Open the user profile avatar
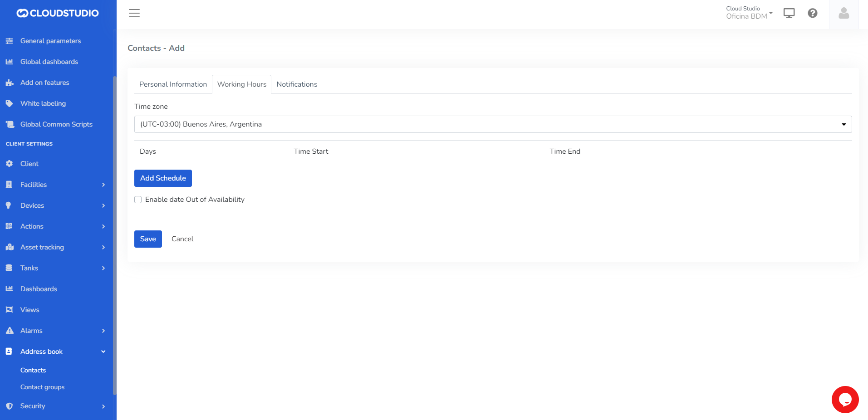868x420 pixels. click(x=843, y=14)
